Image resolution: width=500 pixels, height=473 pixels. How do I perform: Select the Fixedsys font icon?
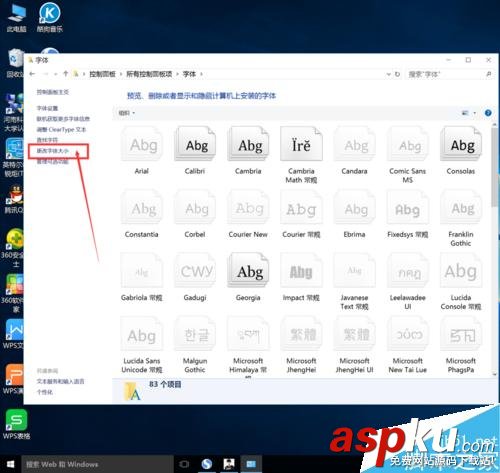click(408, 207)
